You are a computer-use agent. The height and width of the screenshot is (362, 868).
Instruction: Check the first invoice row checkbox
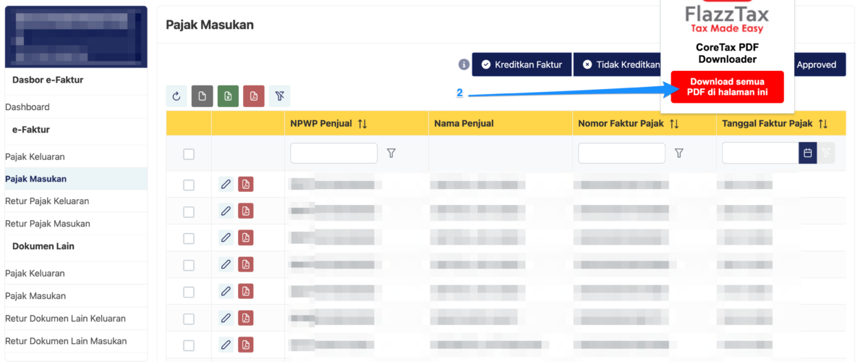coord(189,185)
